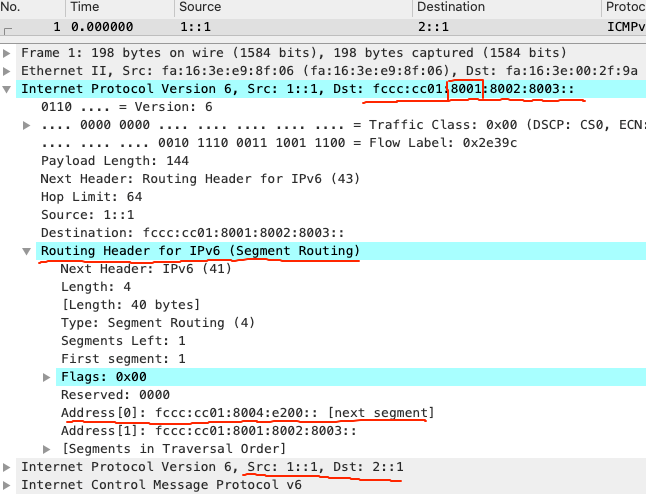This screenshot has height=501, width=646.
Task: Expand Internet Control Message Protocol v6 section
Action: point(7,485)
